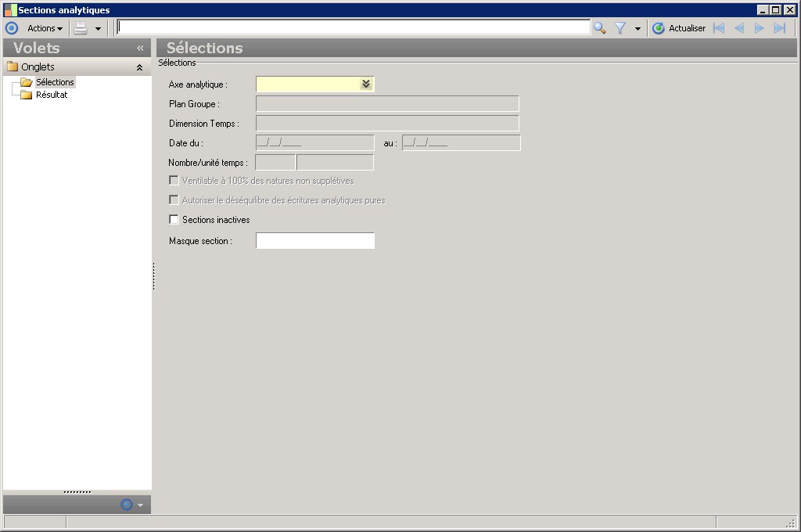Maximize the Sections analytiques window
This screenshot has width=801, height=532.
(776, 9)
